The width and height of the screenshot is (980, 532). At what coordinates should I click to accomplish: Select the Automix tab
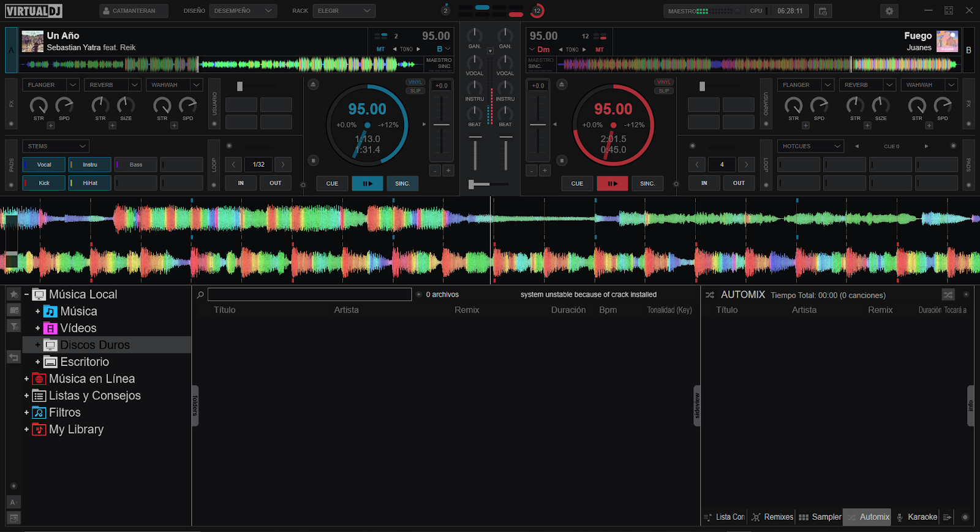coord(868,517)
